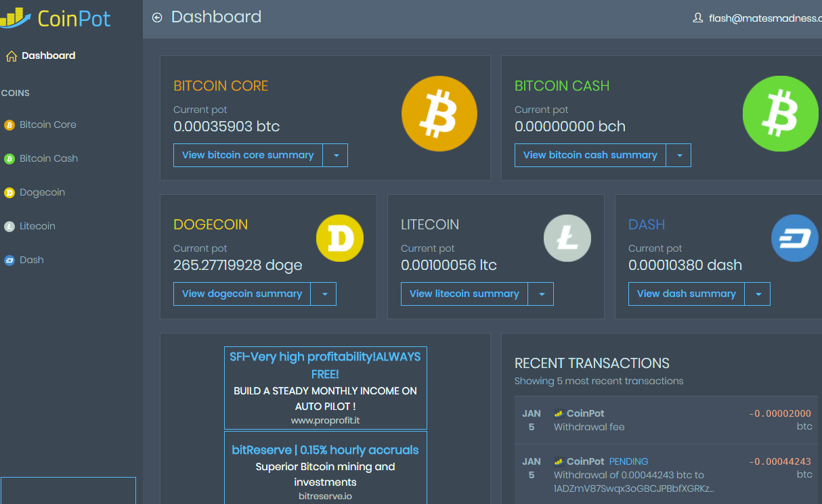Collapse the sidebar using the back arrow
The height and width of the screenshot is (504, 822).
156,17
